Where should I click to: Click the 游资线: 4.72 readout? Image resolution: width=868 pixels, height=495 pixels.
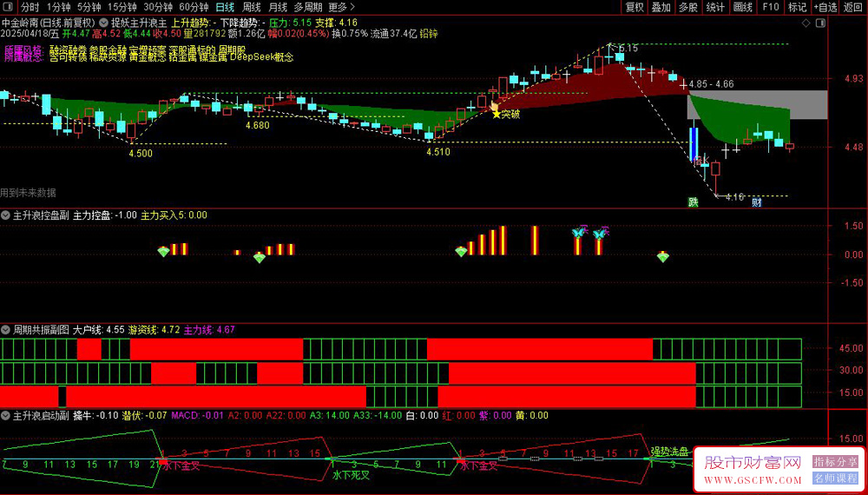(x=154, y=330)
